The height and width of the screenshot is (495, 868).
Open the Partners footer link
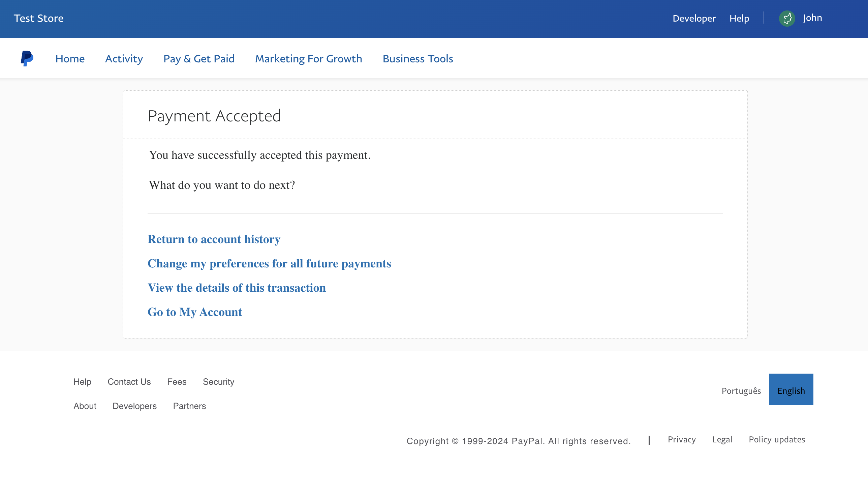pyautogui.click(x=190, y=406)
